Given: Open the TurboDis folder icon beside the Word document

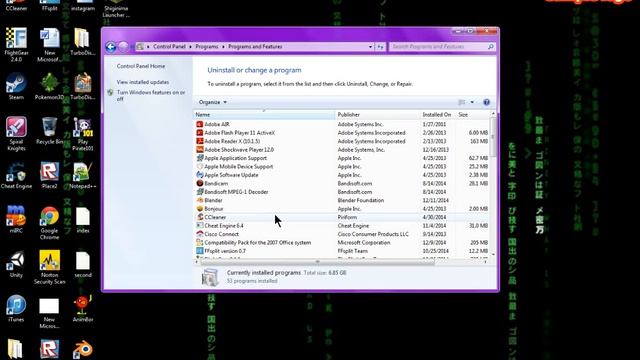Looking at the screenshot, I should (x=83, y=42).
